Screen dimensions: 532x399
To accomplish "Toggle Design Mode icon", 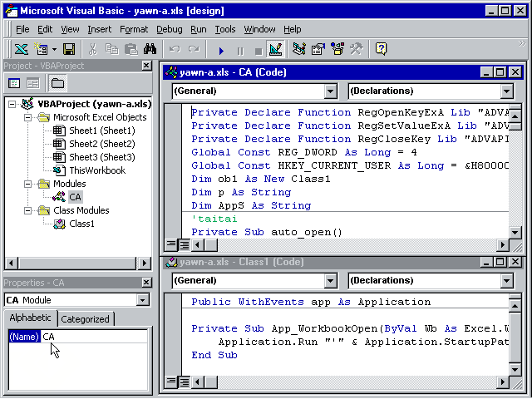I will [x=276, y=50].
